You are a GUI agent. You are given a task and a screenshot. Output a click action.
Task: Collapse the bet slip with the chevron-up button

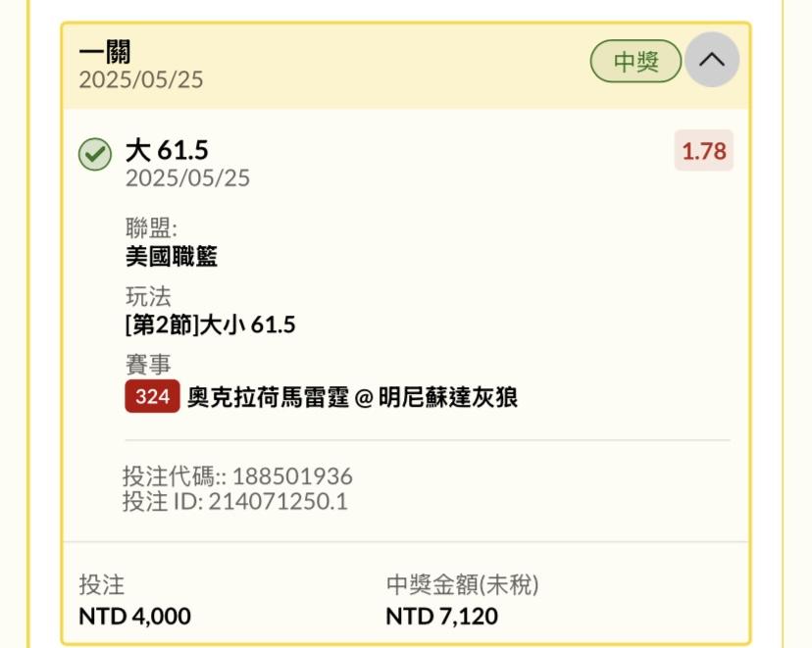(x=712, y=60)
